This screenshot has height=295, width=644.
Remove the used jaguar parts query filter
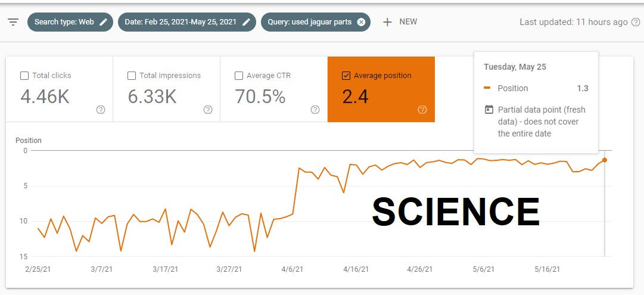pyautogui.click(x=361, y=22)
